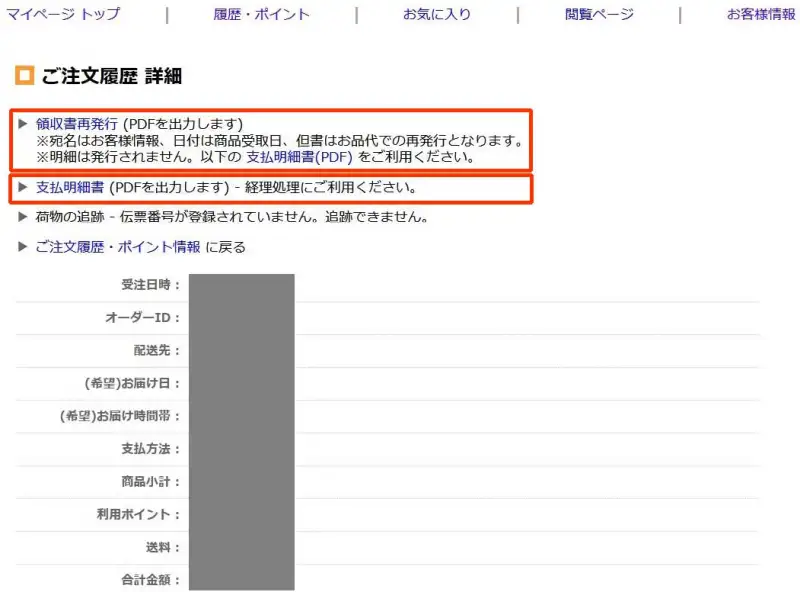Click the 配送先 label
This screenshot has width=800, height=592.
click(x=157, y=350)
